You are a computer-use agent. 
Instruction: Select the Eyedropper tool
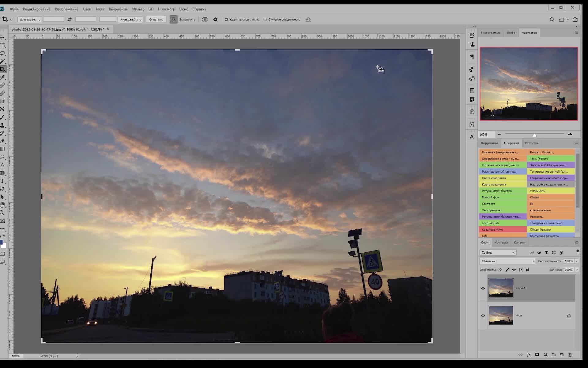coord(2,77)
